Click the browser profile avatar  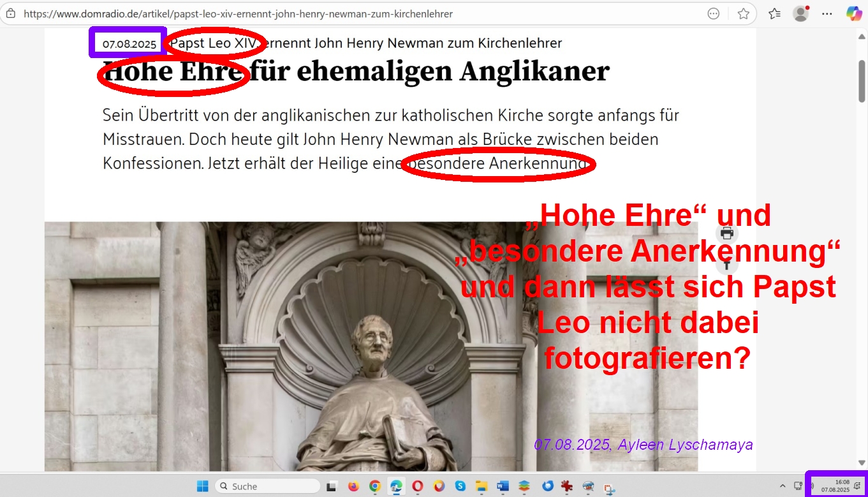[800, 13]
